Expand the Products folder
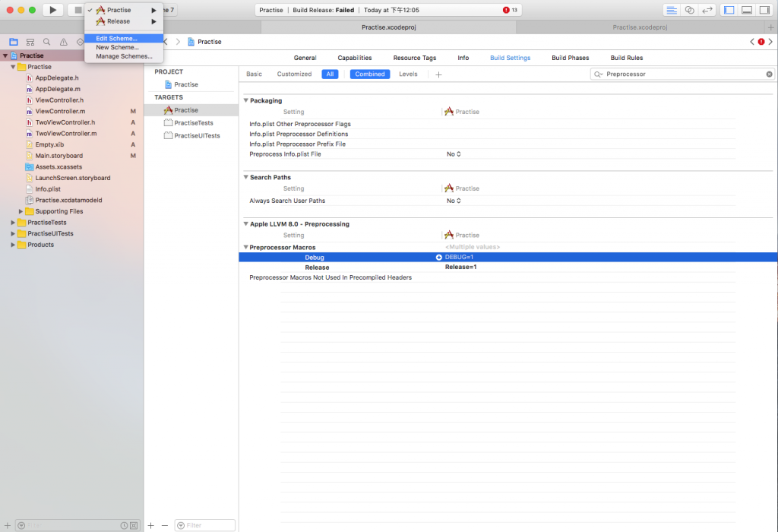This screenshot has width=778, height=532. tap(13, 245)
